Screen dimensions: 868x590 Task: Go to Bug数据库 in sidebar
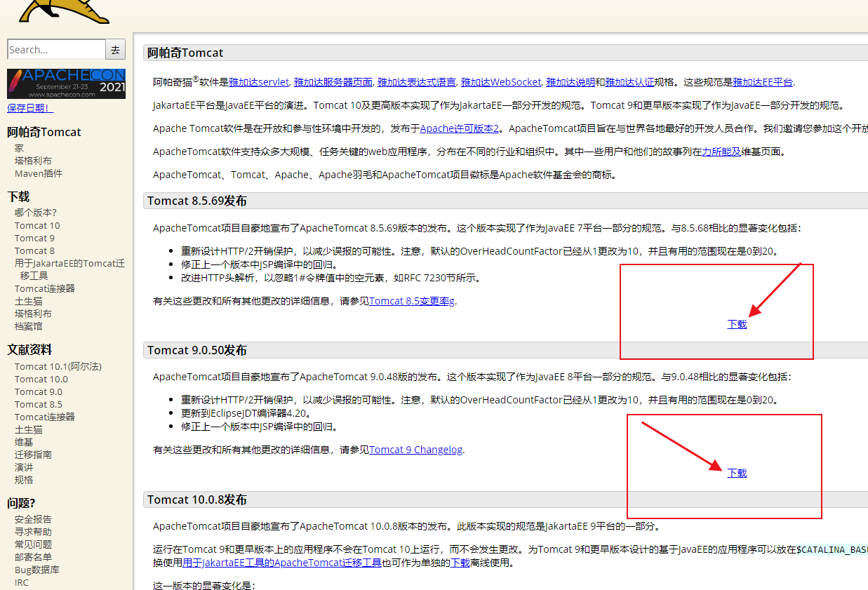(37, 570)
